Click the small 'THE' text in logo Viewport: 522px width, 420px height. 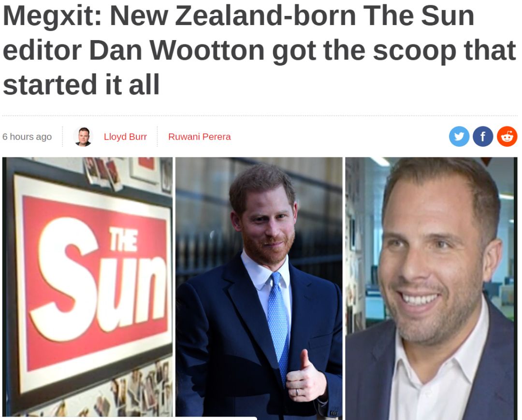tap(122, 240)
